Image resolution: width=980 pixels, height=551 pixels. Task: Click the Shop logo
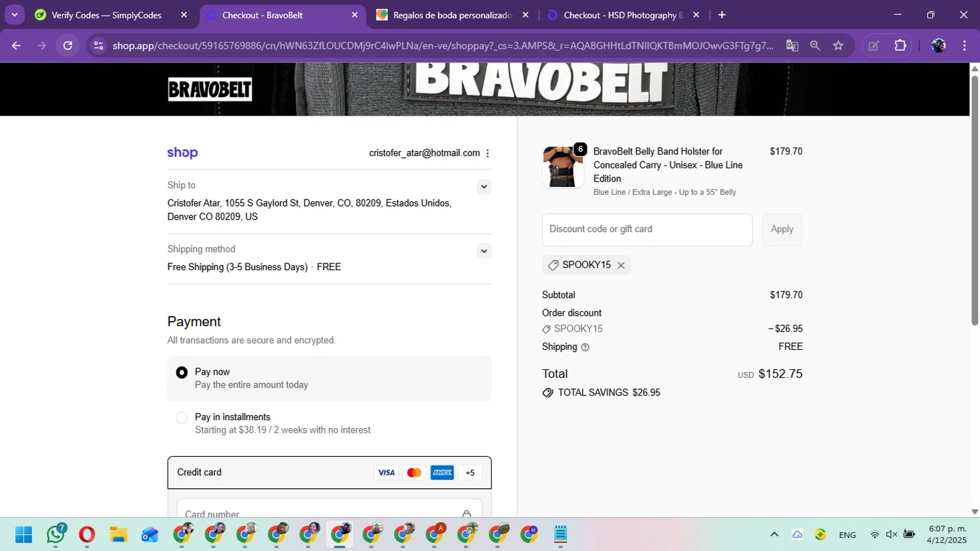[x=182, y=153]
